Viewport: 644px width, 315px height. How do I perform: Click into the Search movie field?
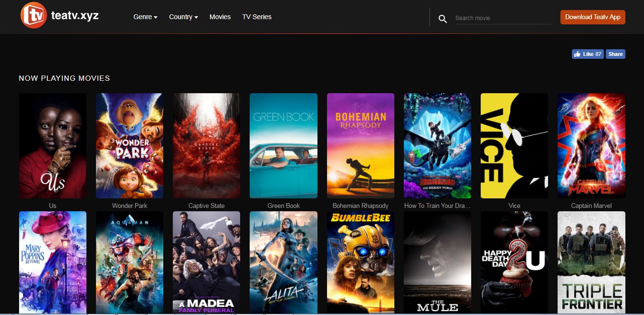[503, 18]
